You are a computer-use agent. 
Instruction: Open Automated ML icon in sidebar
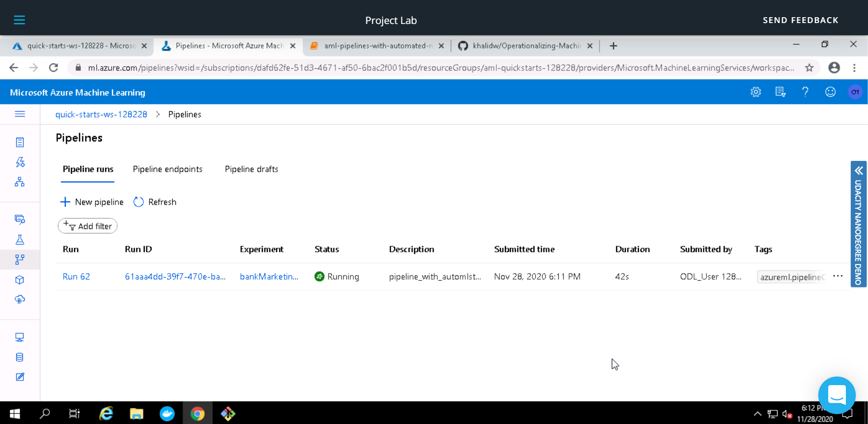pos(20,162)
